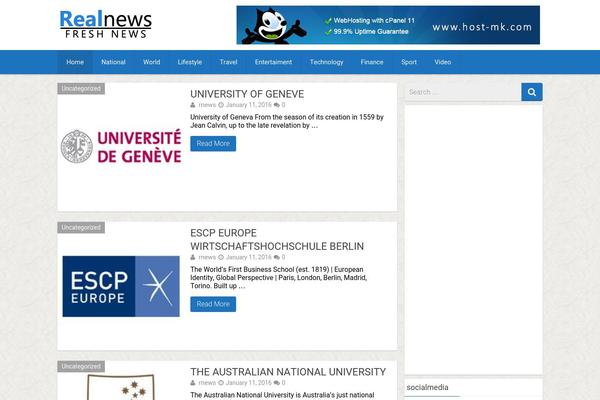Open the World section
600x400 pixels.
click(152, 62)
